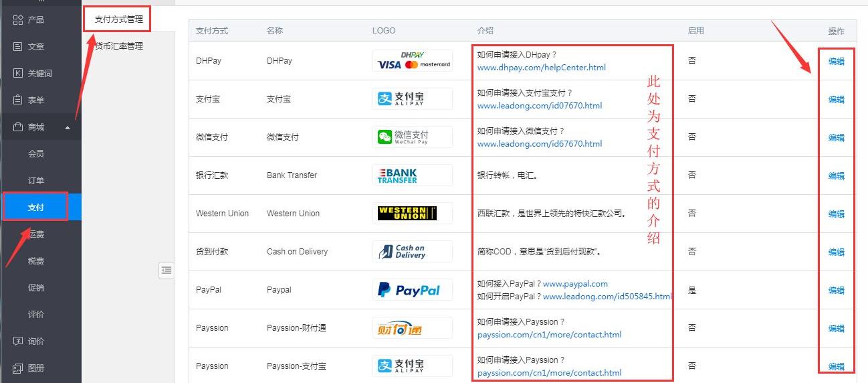Click the 关键词 (Keywords) sidebar icon
The height and width of the screenshot is (383, 868).
click(x=18, y=74)
